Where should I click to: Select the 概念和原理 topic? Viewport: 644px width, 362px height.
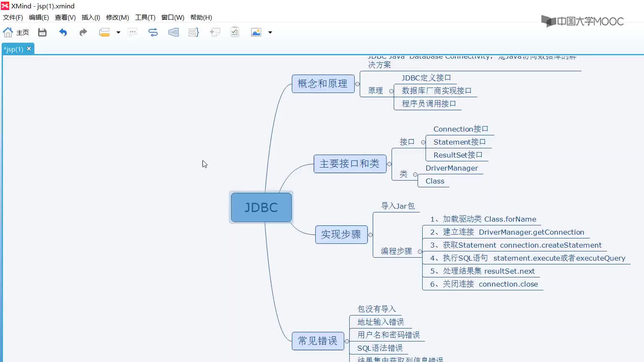point(323,84)
